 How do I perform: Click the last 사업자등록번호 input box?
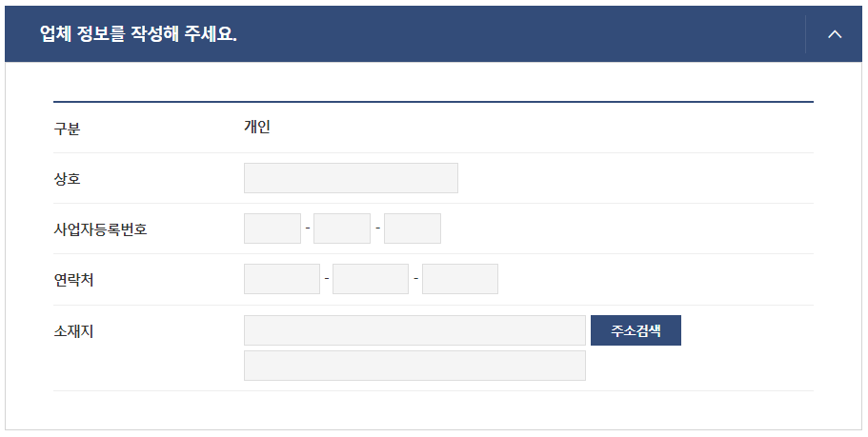413,228
